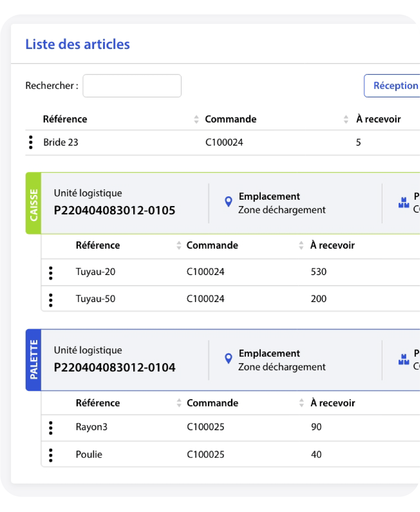
Task: Click the boxes icon in the PALETTE header
Action: [x=404, y=359]
